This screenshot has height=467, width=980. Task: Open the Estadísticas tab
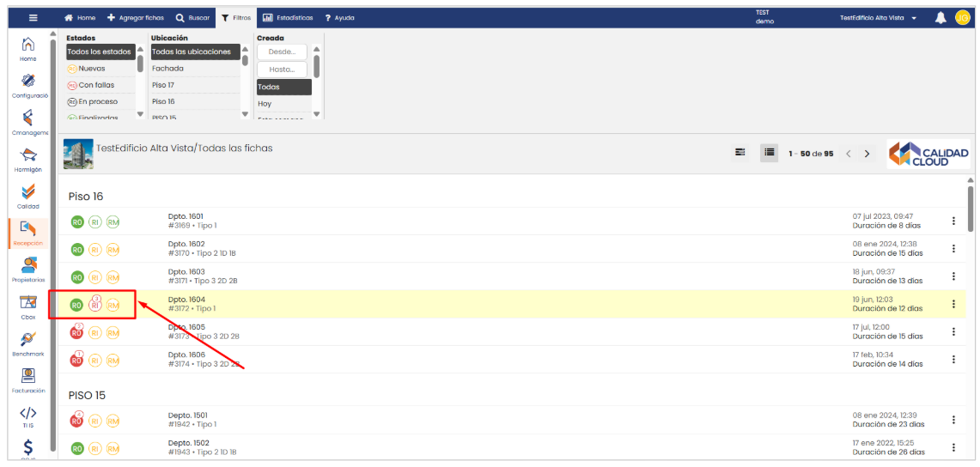pos(288,17)
